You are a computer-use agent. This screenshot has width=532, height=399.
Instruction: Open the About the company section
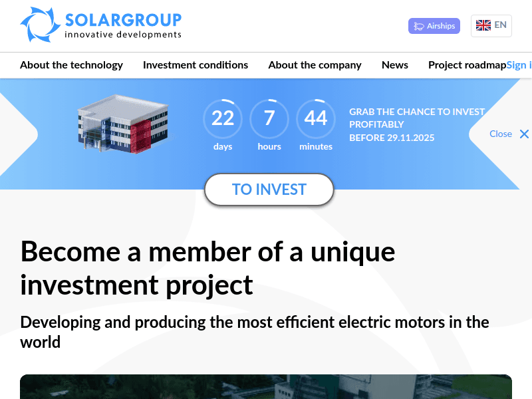[x=315, y=65]
